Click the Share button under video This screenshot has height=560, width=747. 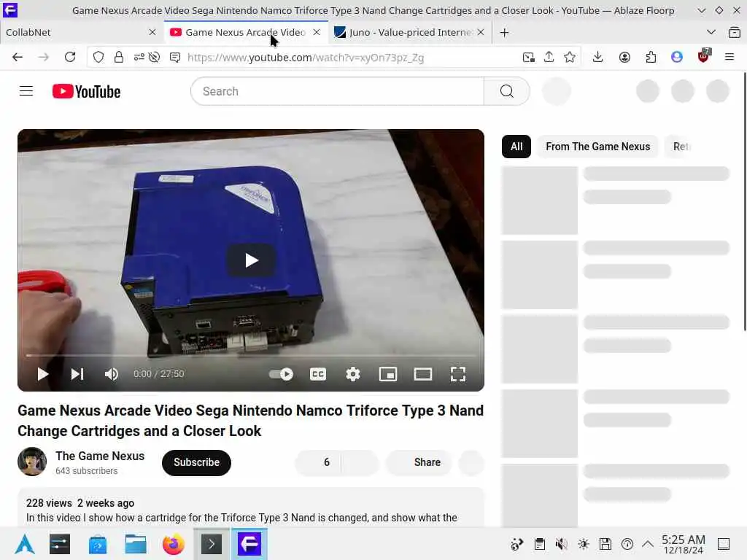click(x=419, y=462)
